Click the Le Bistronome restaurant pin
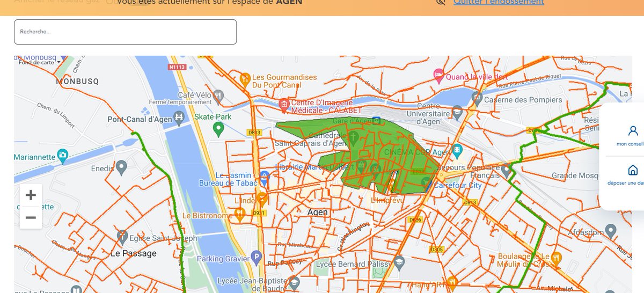Viewport: 644px width, 293px height. (x=239, y=215)
